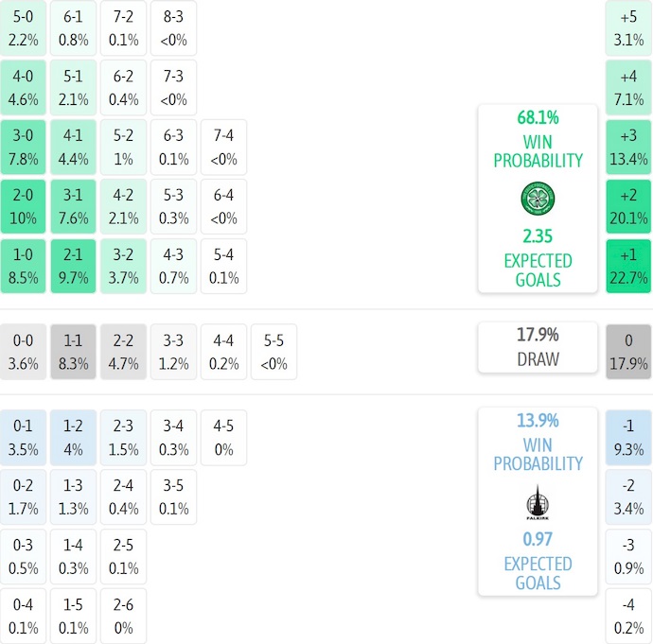
Task: Select the +1 goal margin swatch
Action: [x=628, y=266]
